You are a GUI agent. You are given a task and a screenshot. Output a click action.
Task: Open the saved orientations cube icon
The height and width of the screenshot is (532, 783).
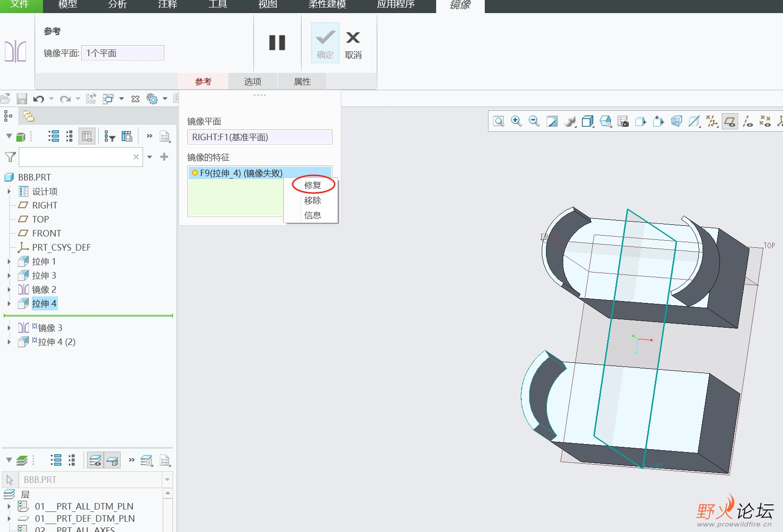tap(588, 122)
